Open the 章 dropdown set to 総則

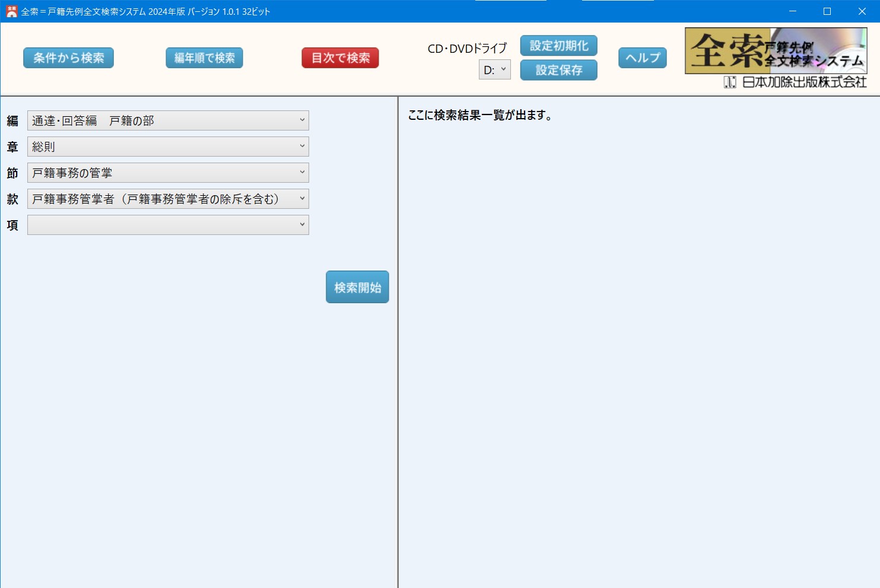point(168,147)
